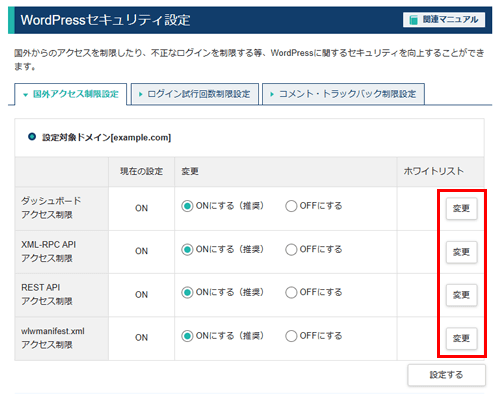
Task: Click current ON value in ダッシュボード row
Action: (x=141, y=208)
